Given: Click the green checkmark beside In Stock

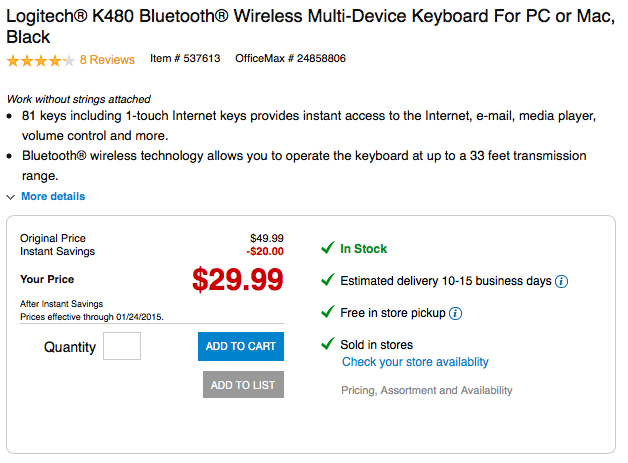Looking at the screenshot, I should (328, 248).
